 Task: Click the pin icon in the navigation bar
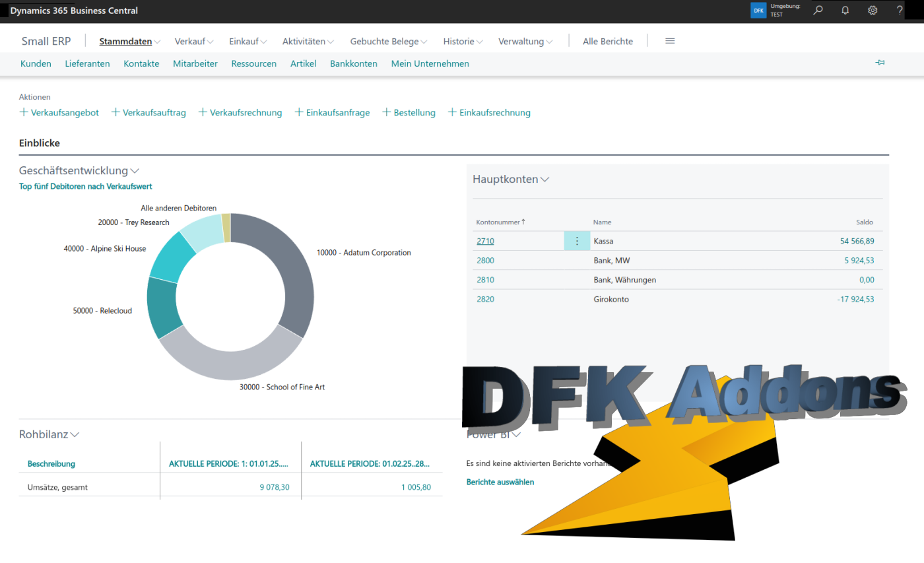[x=880, y=63]
